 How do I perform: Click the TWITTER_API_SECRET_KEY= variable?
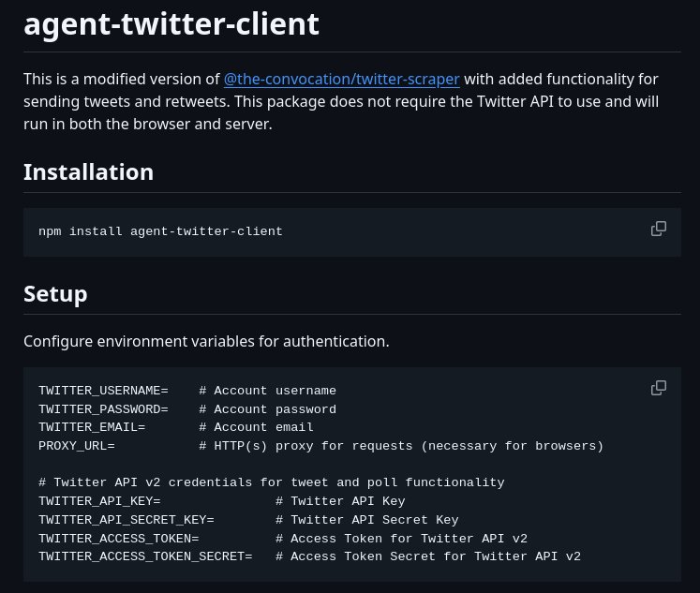[x=127, y=520]
